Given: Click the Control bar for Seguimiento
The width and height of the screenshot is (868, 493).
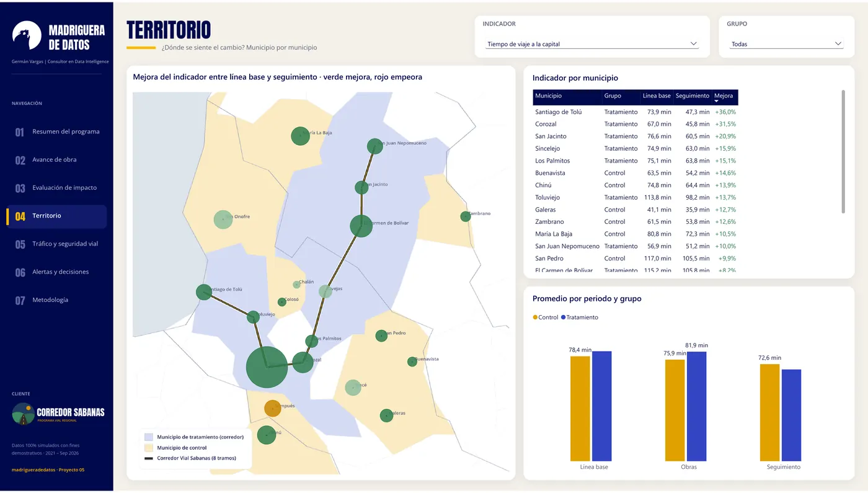Looking at the screenshot, I should click(770, 412).
